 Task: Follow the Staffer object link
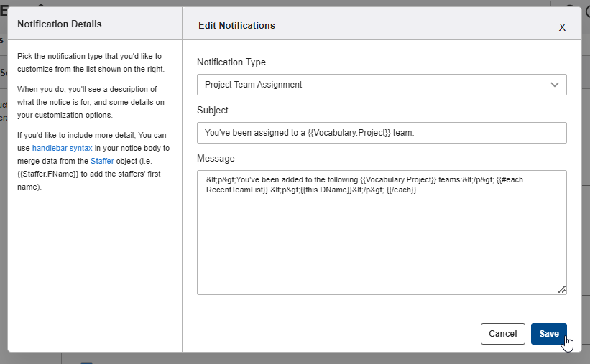tap(102, 161)
